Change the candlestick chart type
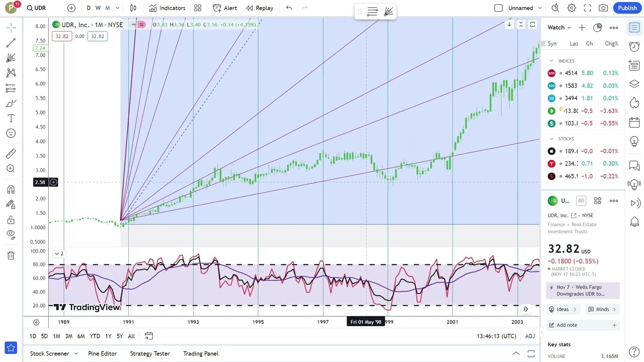The image size is (644, 362). pyautogui.click(x=133, y=8)
